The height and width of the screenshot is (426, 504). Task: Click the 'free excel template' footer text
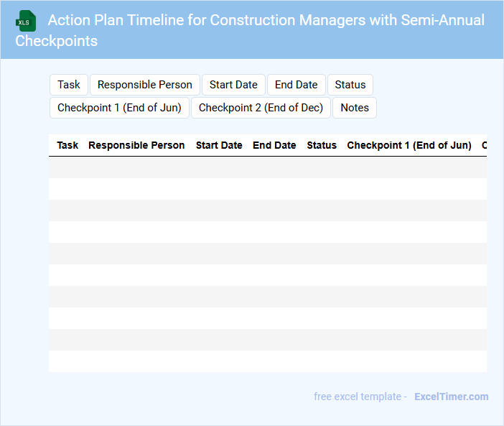pyautogui.click(x=359, y=397)
